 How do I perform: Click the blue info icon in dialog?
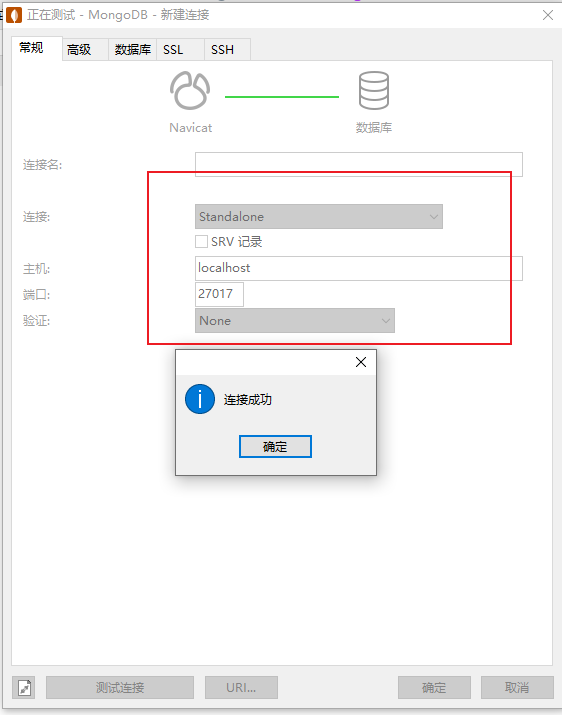tap(200, 399)
